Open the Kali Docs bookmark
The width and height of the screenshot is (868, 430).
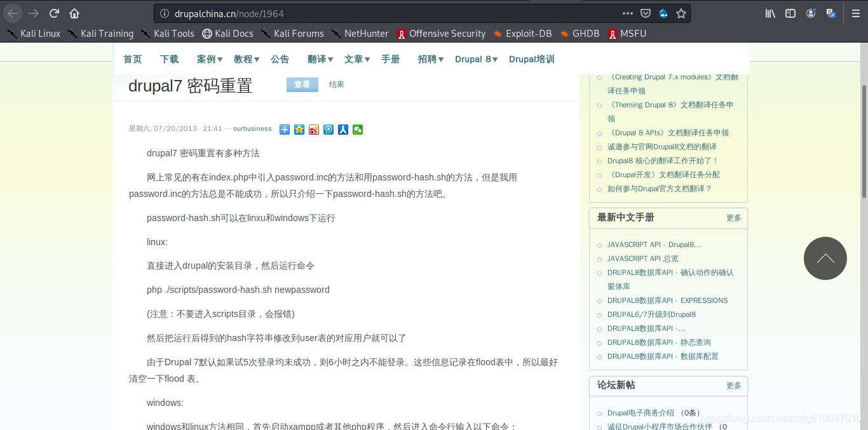tap(227, 34)
